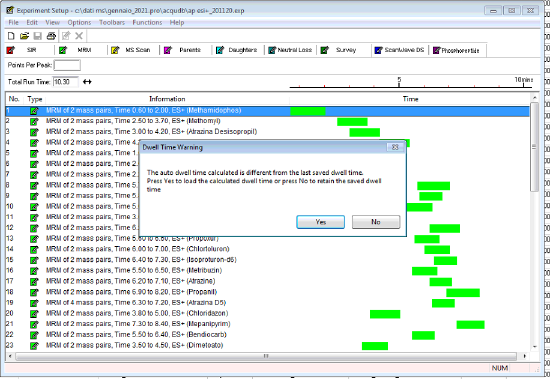Image resolution: width=550 pixels, height=379 pixels.
Task: Click Chloridazon green time bar
Action: coord(385,314)
